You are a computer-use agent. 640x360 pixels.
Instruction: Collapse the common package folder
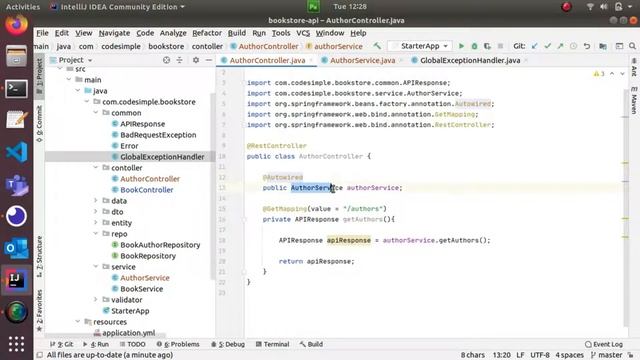pos(96,112)
